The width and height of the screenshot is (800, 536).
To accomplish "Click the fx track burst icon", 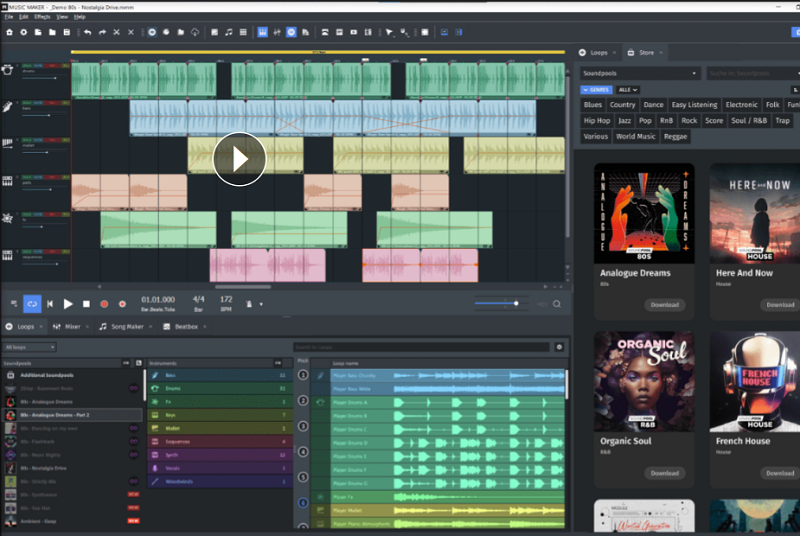I will pyautogui.click(x=7, y=218).
